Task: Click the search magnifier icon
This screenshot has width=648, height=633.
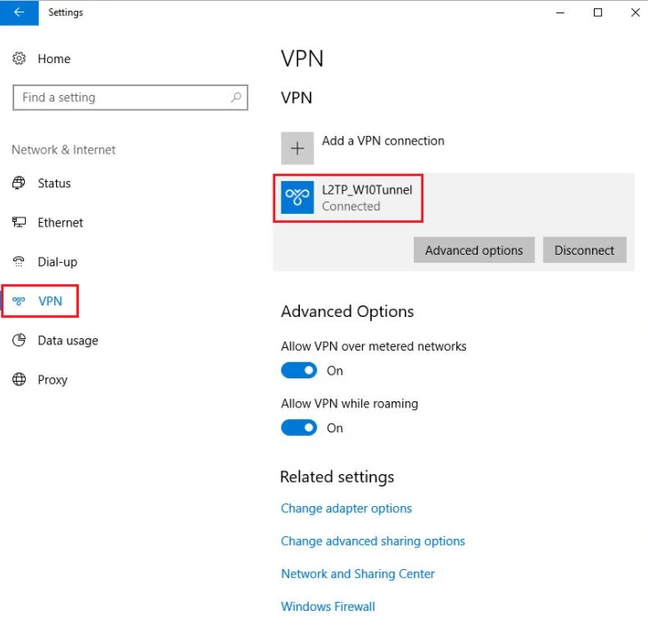Action: [x=236, y=98]
